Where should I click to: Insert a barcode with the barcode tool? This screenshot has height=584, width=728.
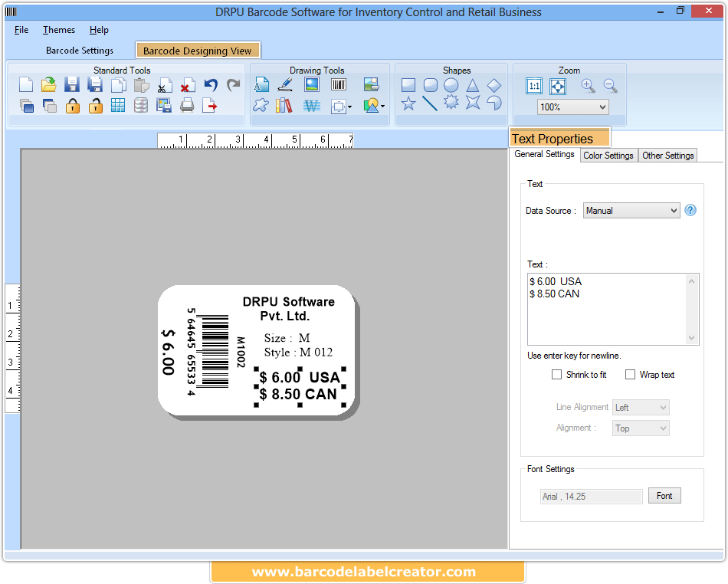[339, 84]
